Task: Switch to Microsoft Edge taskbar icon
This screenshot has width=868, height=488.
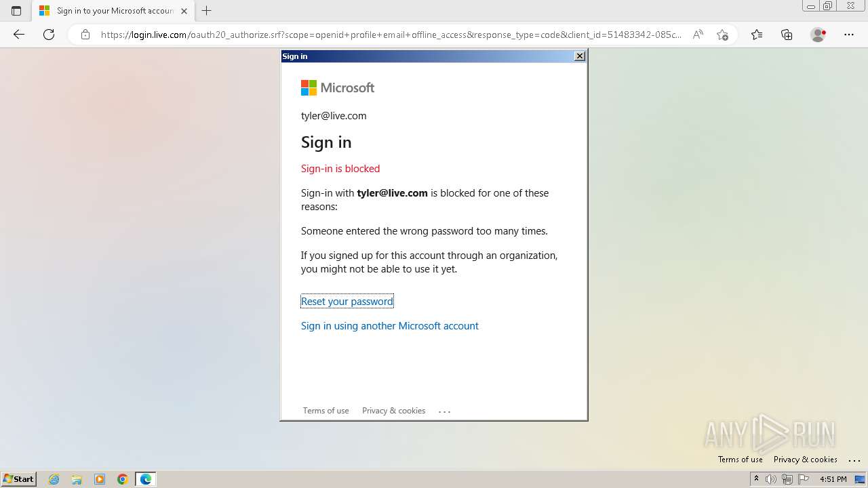Action: [x=146, y=479]
